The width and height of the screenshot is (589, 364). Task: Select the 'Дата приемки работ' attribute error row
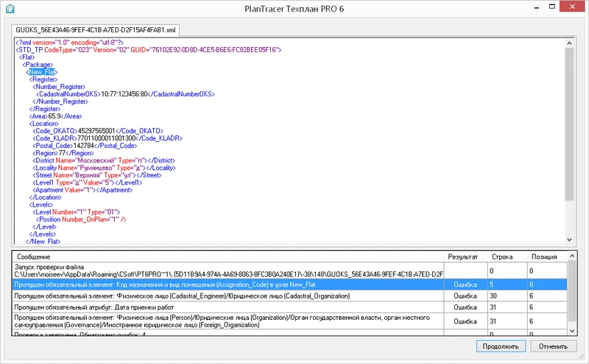221,307
